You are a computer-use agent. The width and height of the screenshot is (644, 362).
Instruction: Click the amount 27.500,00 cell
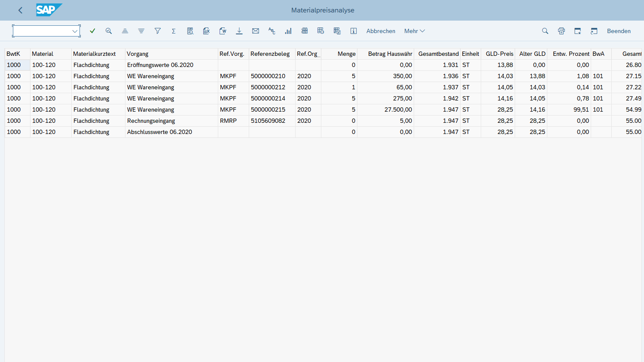385,110
